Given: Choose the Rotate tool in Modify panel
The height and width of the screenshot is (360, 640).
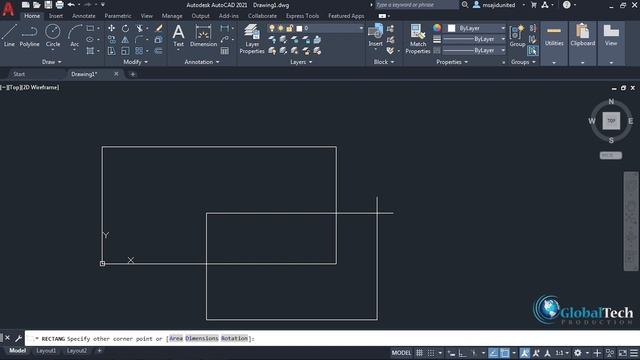Looking at the screenshot, I should click(125, 28).
